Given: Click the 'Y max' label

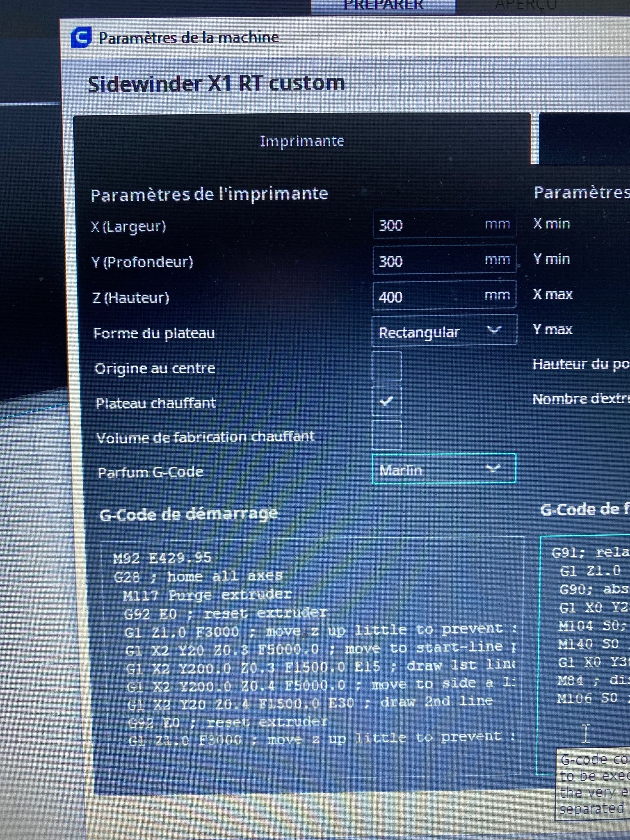Looking at the screenshot, I should 552,329.
